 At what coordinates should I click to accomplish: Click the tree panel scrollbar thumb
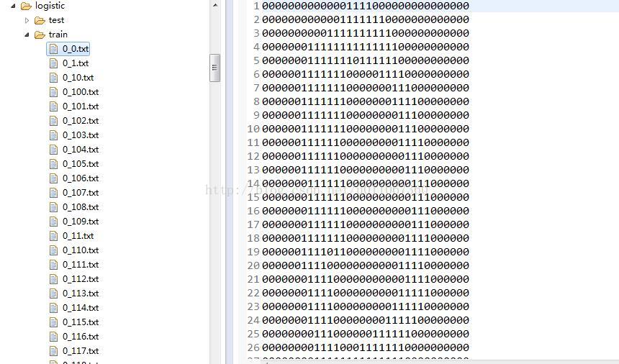coord(214,68)
